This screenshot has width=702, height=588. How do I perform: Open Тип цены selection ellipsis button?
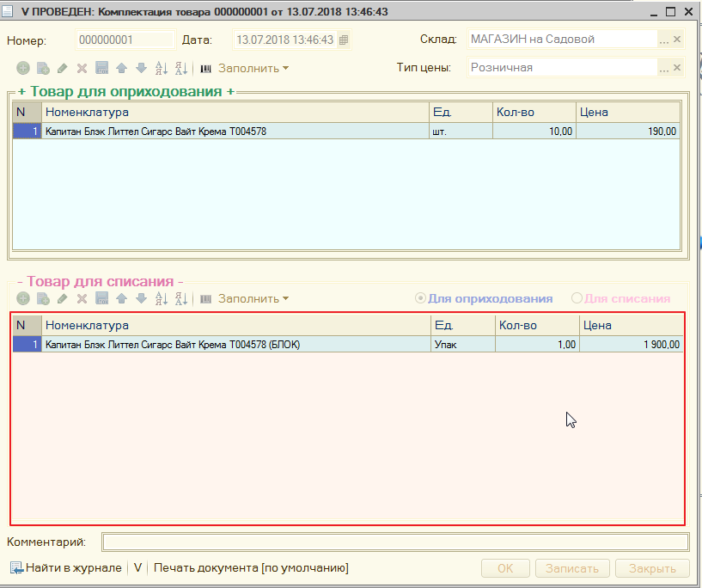(664, 68)
